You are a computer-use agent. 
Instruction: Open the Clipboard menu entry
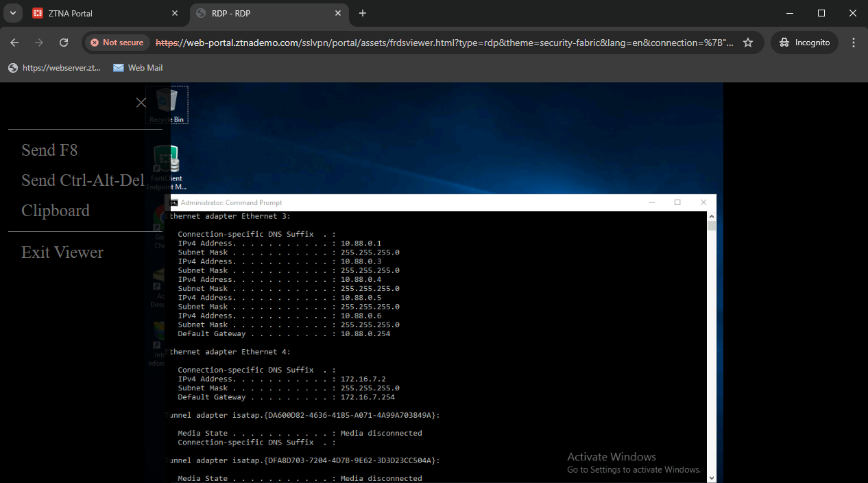(x=56, y=211)
